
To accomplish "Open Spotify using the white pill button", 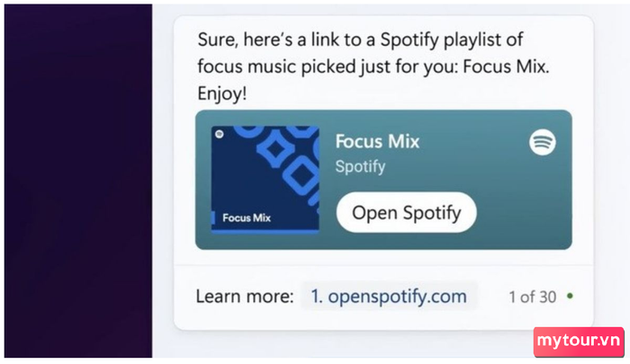I will click(x=406, y=212).
